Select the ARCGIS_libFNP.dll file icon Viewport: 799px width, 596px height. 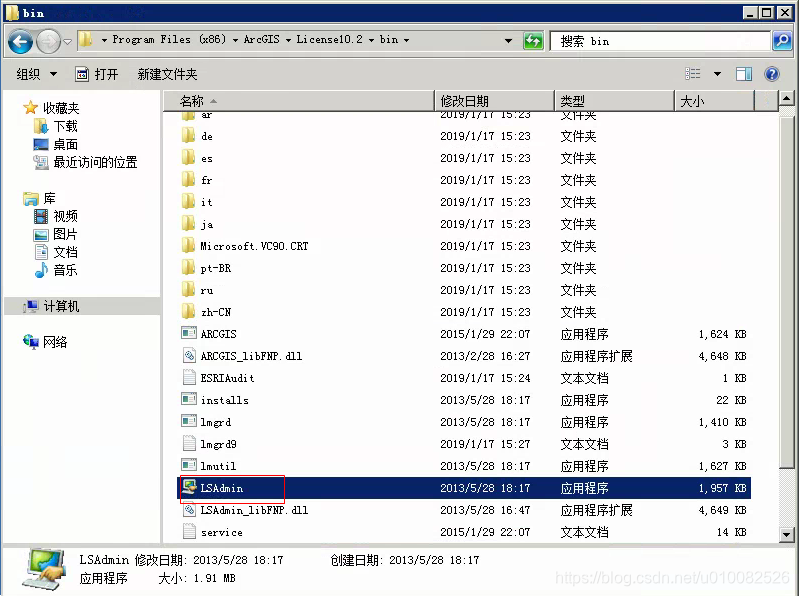point(189,356)
